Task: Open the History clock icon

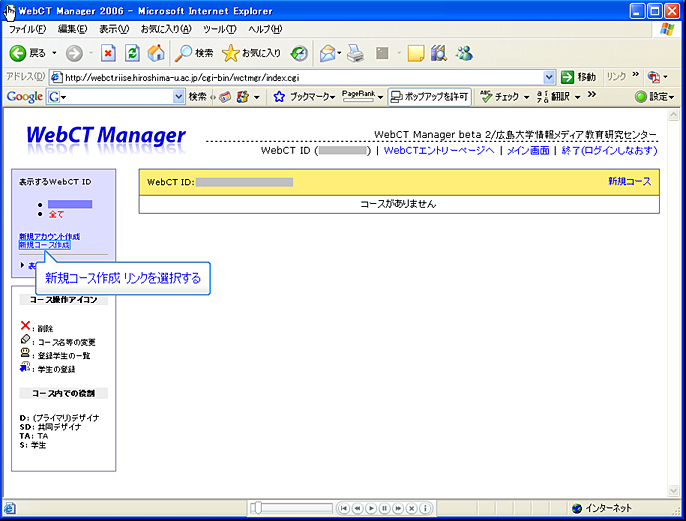Action: [299, 53]
